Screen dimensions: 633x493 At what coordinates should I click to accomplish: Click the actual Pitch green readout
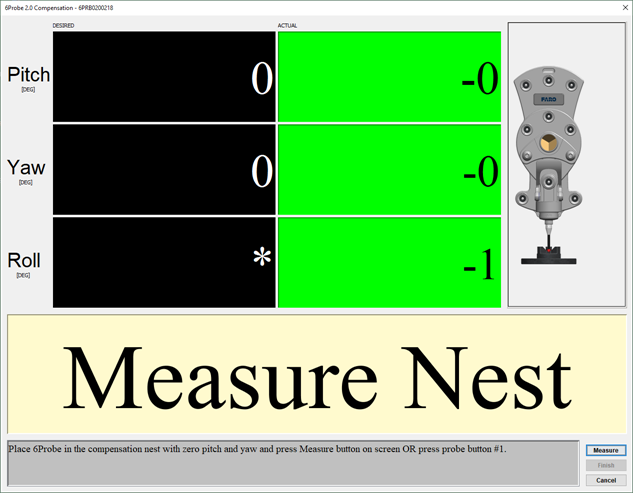click(x=390, y=77)
